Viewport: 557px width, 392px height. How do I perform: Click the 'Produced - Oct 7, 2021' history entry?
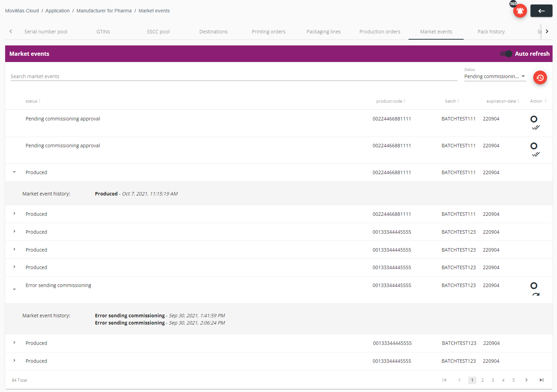(x=136, y=194)
